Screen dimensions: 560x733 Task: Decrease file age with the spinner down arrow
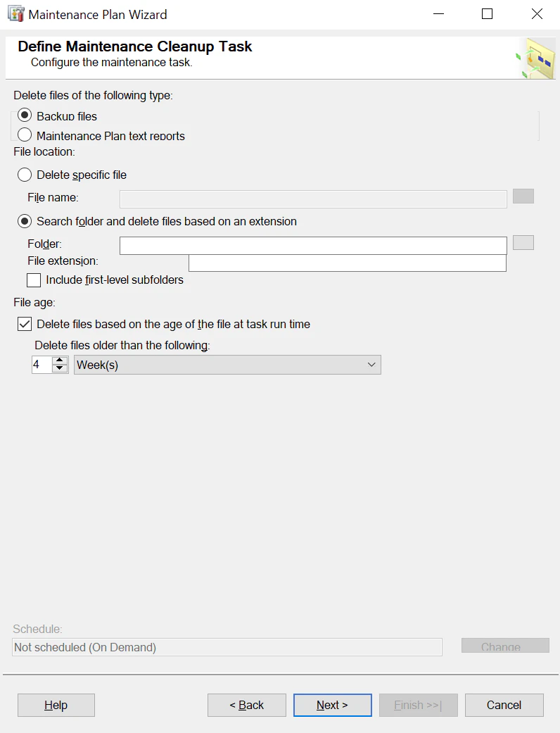point(59,368)
